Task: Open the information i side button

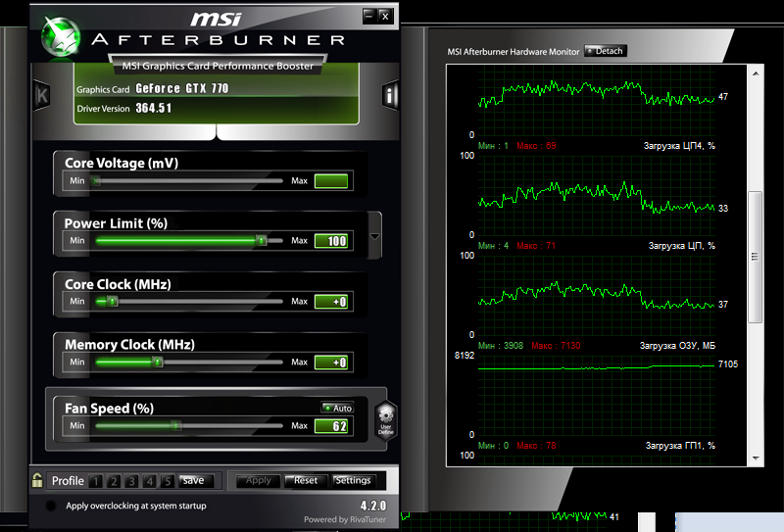Action: [390, 95]
